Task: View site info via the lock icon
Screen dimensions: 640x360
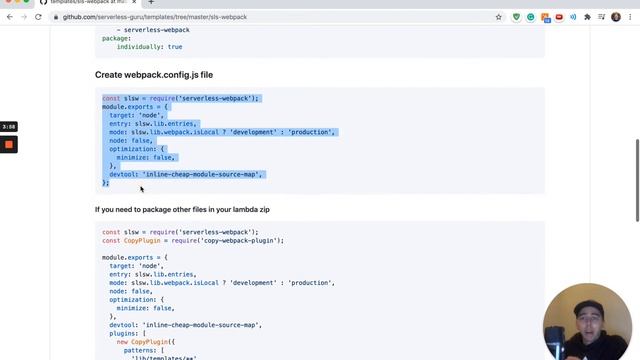Action: pos(56,17)
